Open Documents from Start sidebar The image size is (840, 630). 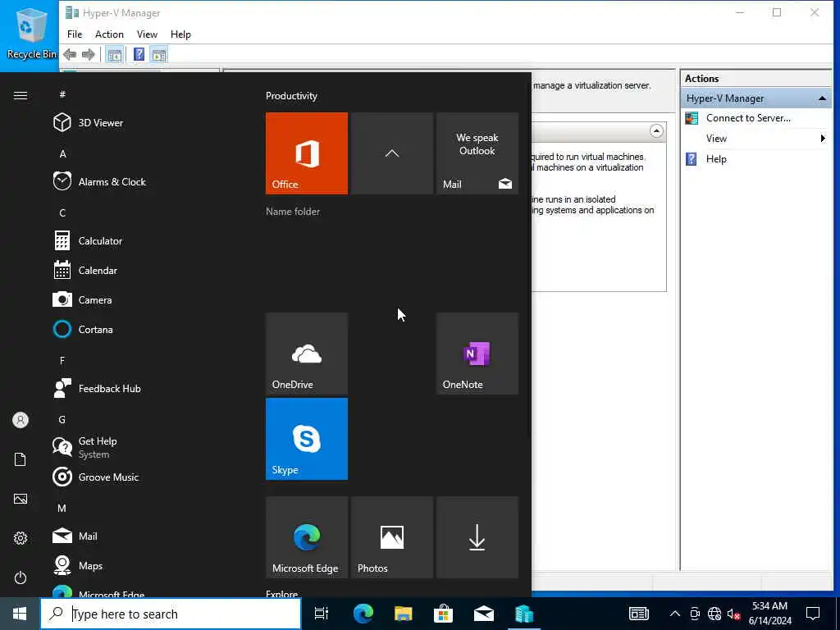(x=21, y=459)
